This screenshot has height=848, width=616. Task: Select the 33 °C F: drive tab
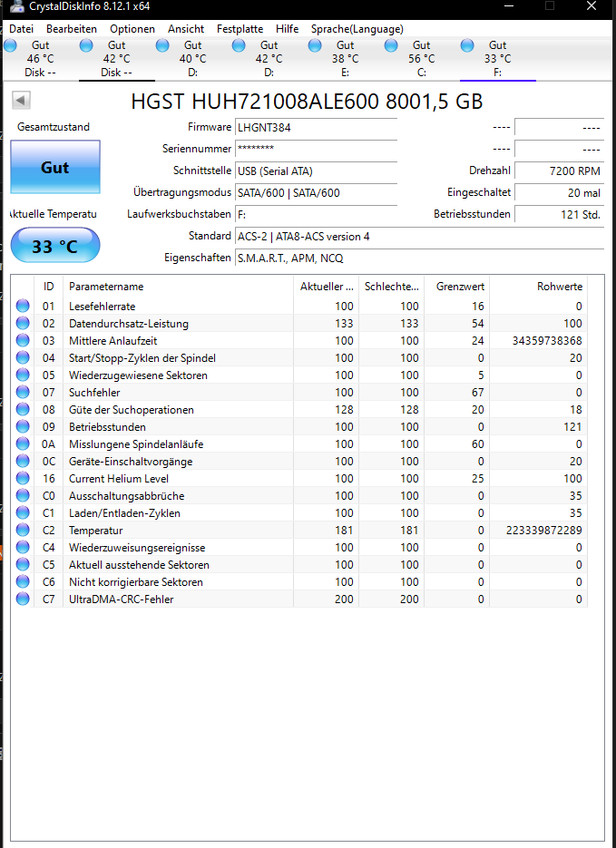point(497,58)
